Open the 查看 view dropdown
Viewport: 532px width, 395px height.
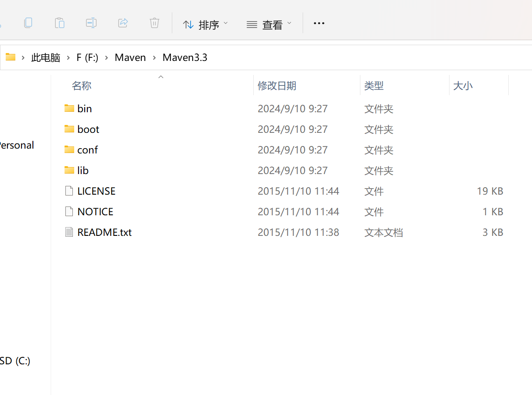(269, 25)
